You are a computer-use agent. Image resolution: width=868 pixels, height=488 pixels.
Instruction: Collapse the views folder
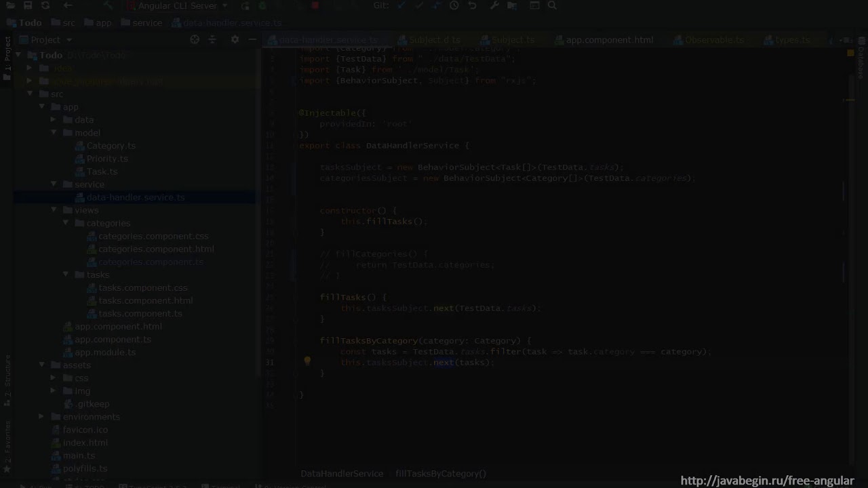click(x=54, y=210)
